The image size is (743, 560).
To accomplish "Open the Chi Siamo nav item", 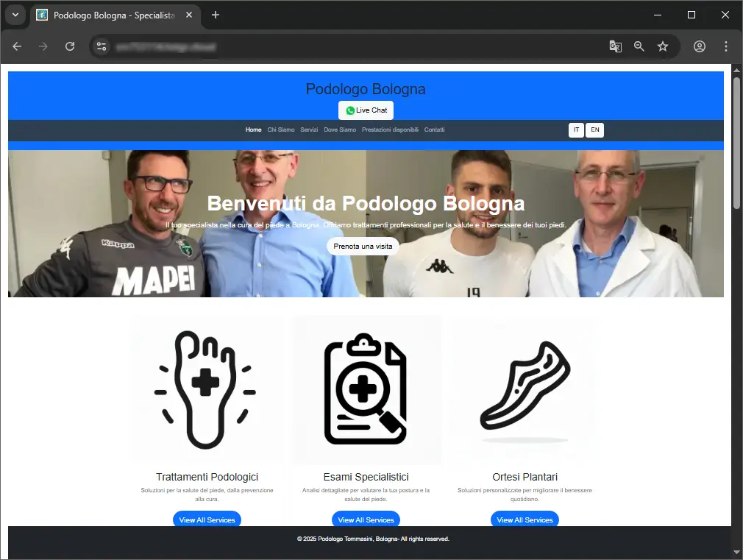I will point(281,130).
